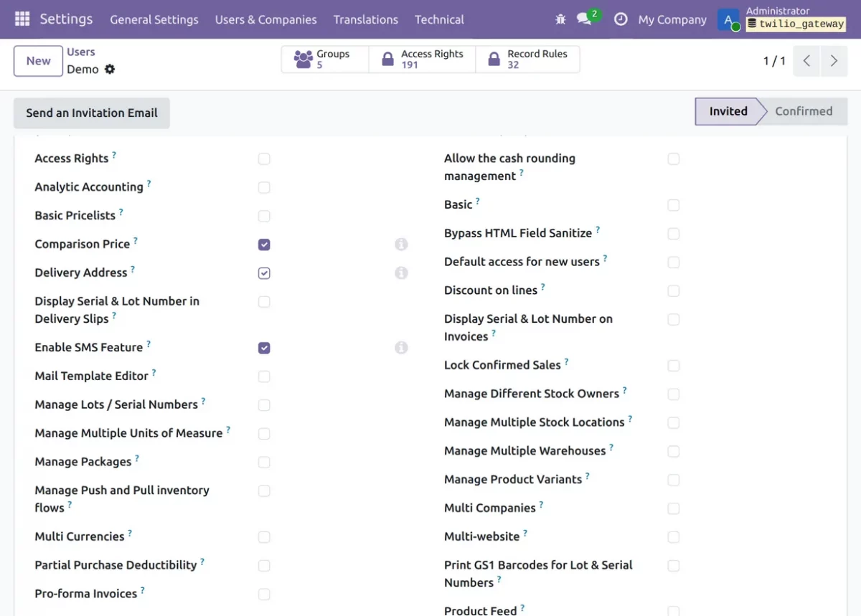The width and height of the screenshot is (861, 616).
Task: Go to next record arrow
Action: click(834, 61)
